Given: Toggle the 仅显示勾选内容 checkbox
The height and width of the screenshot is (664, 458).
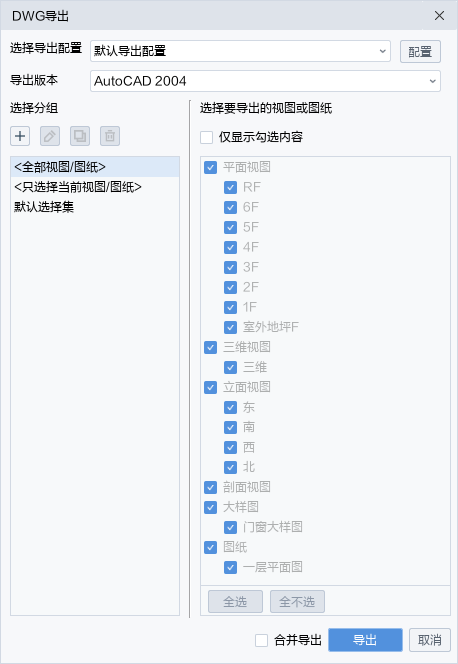Looking at the screenshot, I should (207, 137).
